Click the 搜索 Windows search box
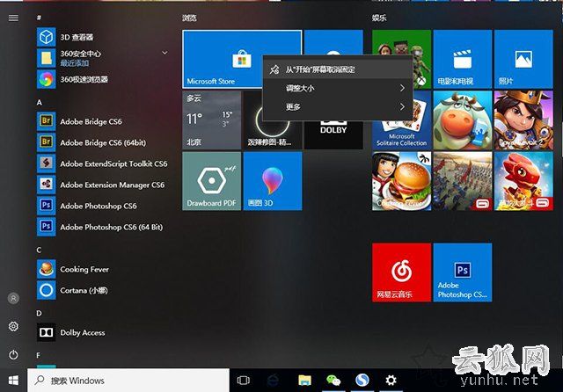This screenshot has width=563, height=392. (x=128, y=381)
